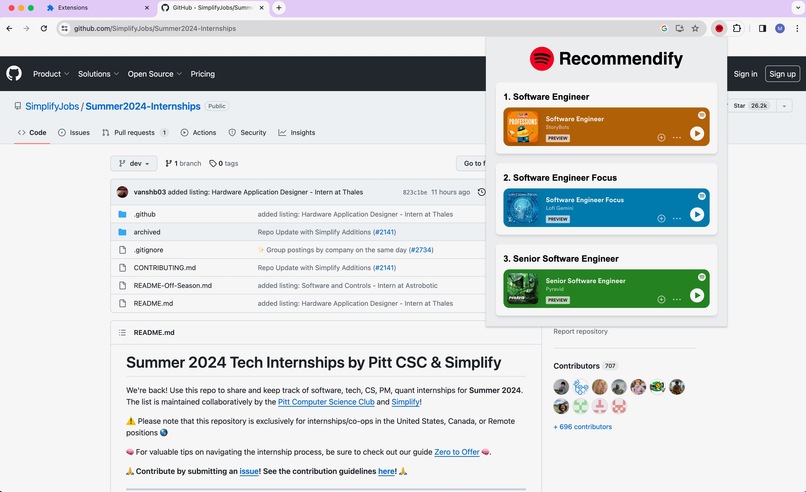
Task: Open the Summer2024-Internships repo link
Action: pos(143,106)
